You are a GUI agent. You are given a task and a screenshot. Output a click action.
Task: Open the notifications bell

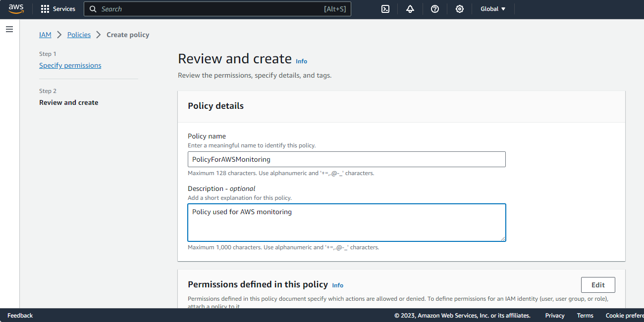[x=410, y=9]
